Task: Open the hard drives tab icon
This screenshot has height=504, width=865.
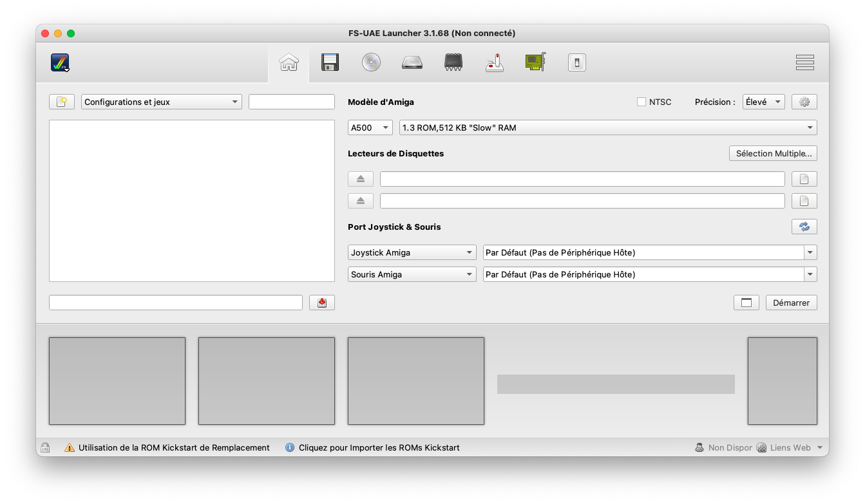Action: (x=412, y=62)
